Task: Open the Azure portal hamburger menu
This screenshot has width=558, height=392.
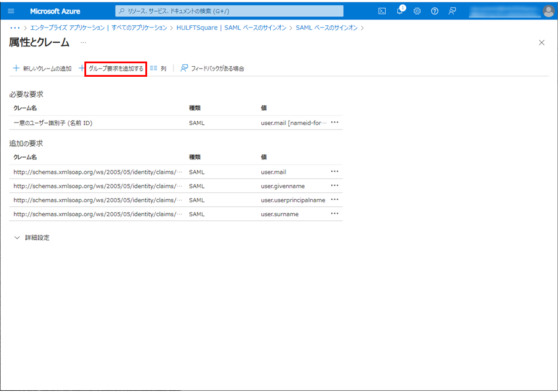Action: pyautogui.click(x=11, y=11)
